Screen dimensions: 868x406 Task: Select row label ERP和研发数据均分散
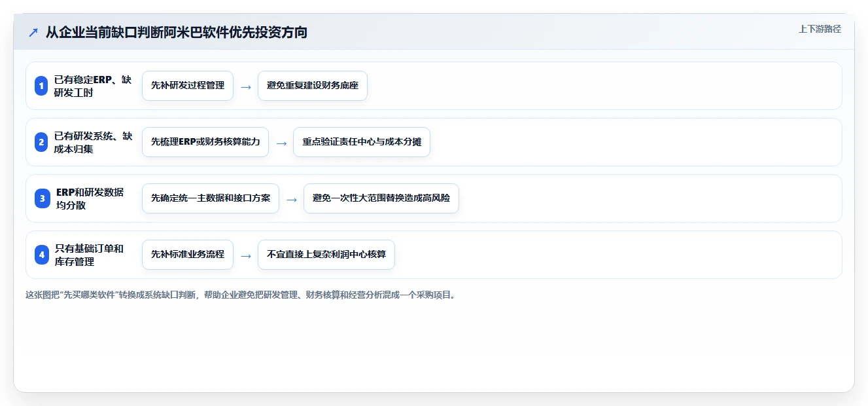point(90,198)
